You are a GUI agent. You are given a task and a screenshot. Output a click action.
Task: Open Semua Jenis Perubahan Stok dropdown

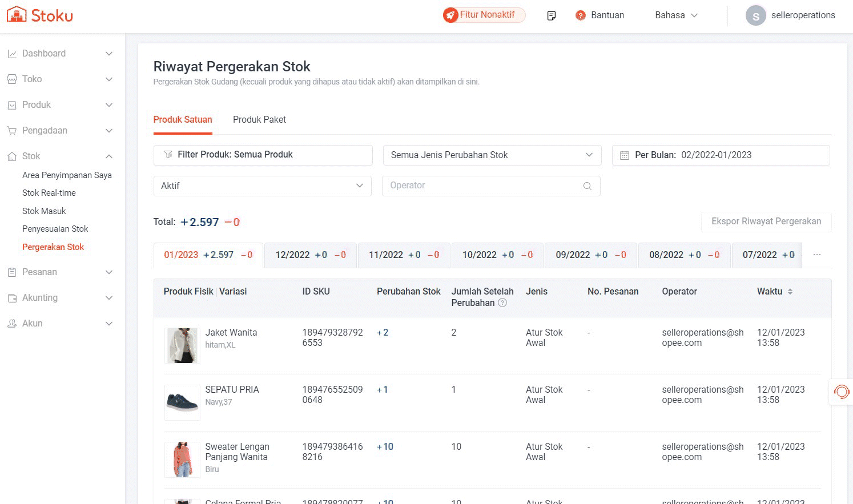click(x=492, y=155)
